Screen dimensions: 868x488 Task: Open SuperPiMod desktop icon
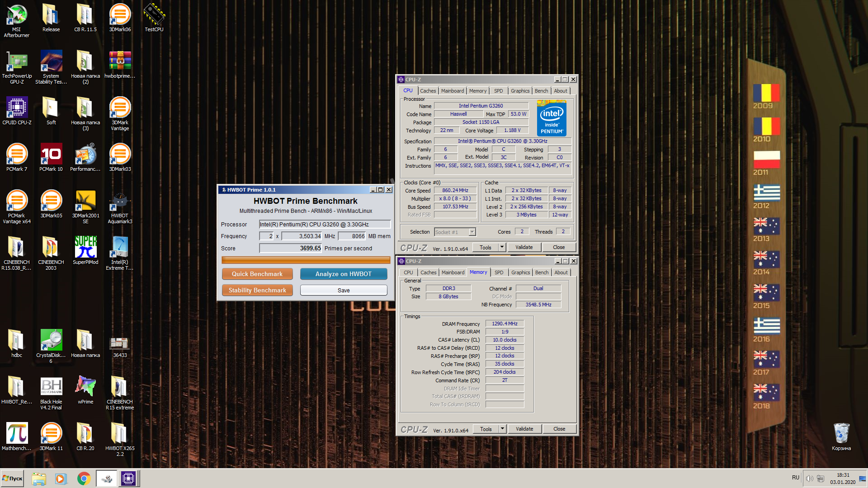[85, 250]
